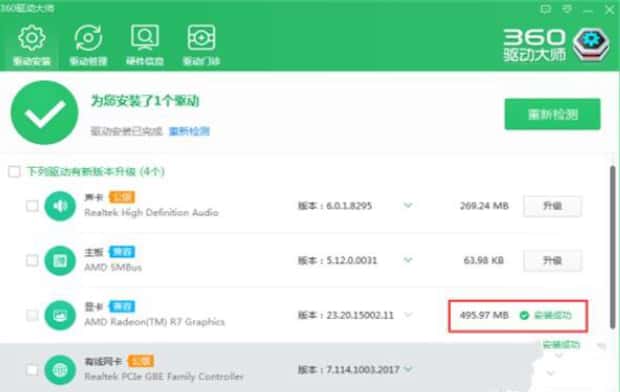Click the AMD Radeon graphics card icon
The height and width of the screenshot is (392, 620).
click(x=60, y=315)
